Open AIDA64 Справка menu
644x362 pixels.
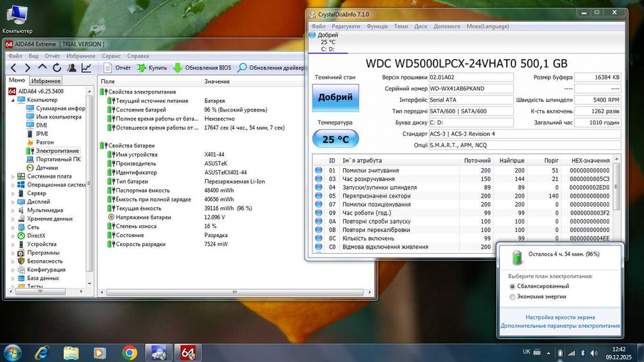(138, 56)
